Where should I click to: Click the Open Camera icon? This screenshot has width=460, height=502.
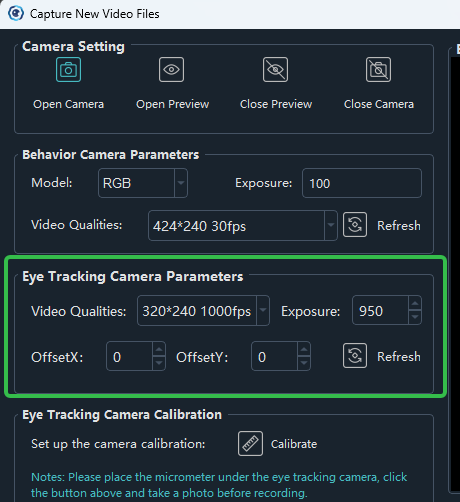click(68, 69)
